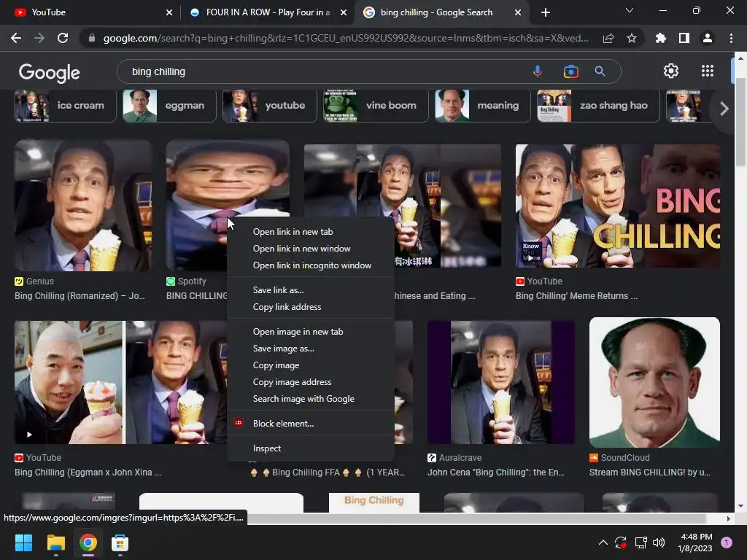Viewport: 747px width, 560px height.
Task: Select Copy link address
Action: tap(311, 307)
